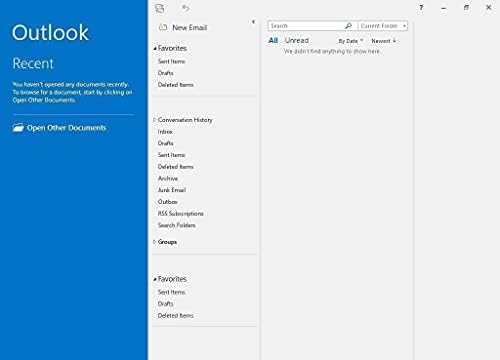Collapse the Favorites group just below New Email
This screenshot has width=500, height=360.
155,49
